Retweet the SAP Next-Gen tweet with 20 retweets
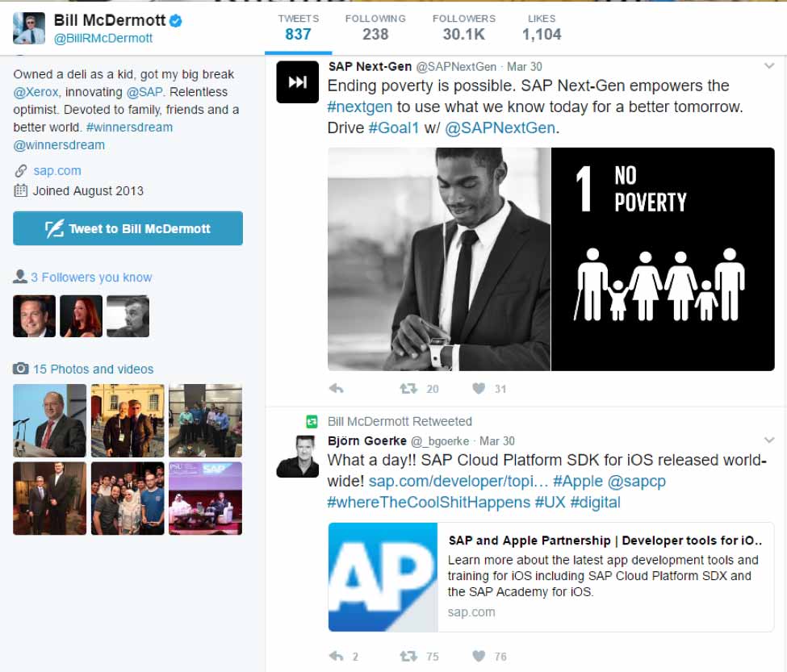 coord(408,388)
